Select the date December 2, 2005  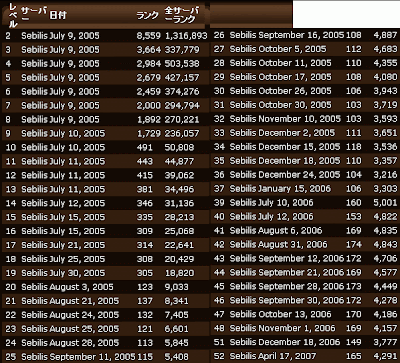click(x=297, y=133)
